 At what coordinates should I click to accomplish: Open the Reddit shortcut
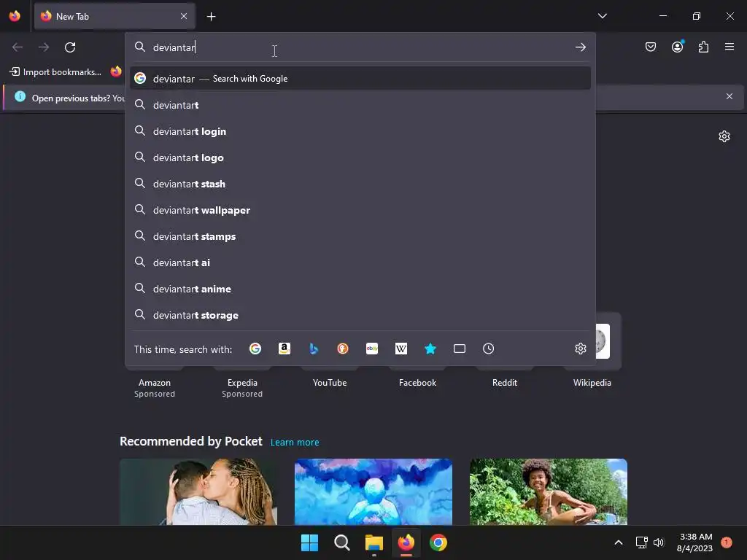[x=505, y=383]
